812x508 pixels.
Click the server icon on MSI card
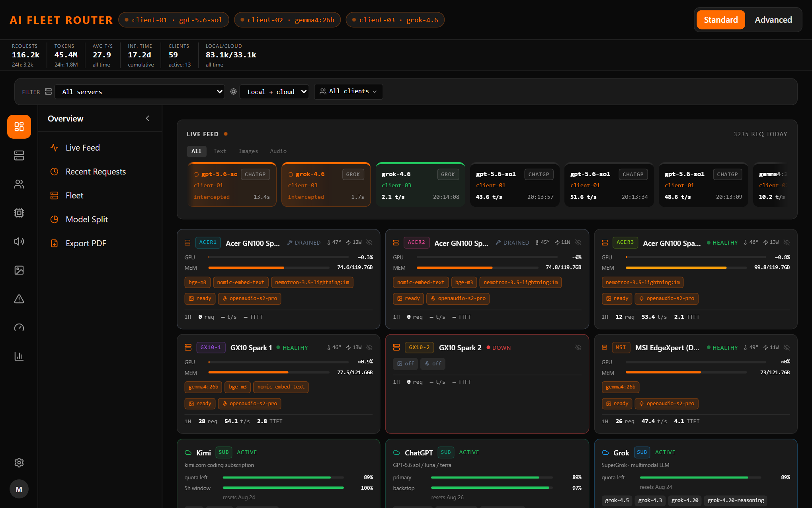point(605,347)
